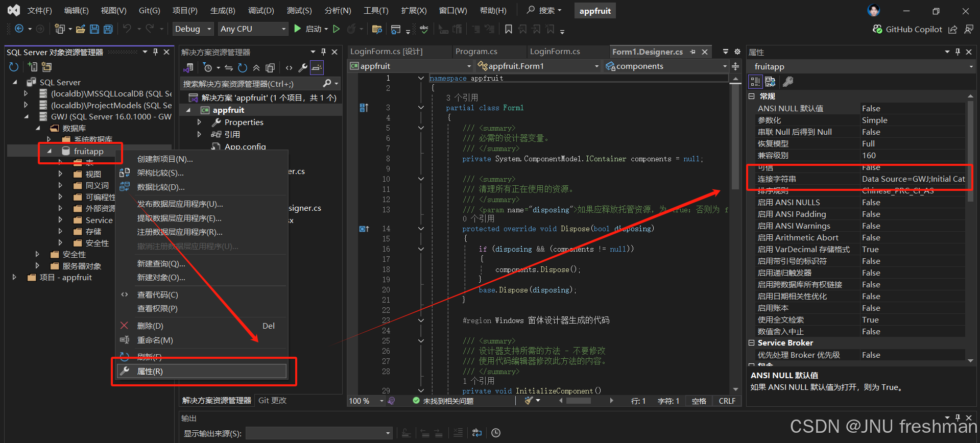Sync with active document in Solution Explorer
The image size is (980, 443).
(x=229, y=67)
